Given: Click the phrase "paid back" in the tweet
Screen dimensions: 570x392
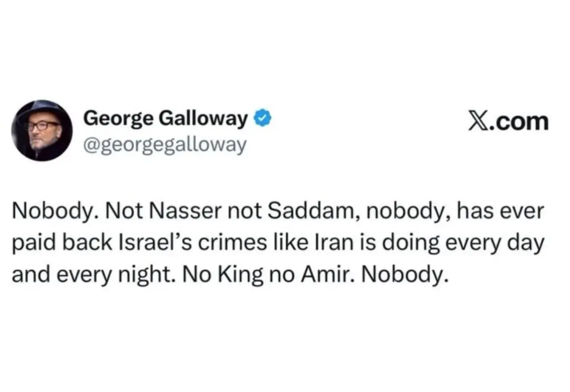Looking at the screenshot, I should click(67, 244).
